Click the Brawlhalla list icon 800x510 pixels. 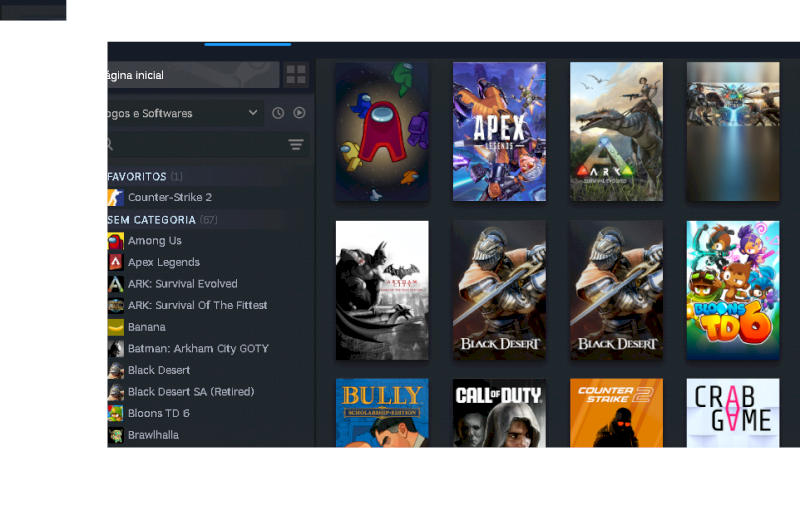point(116,435)
